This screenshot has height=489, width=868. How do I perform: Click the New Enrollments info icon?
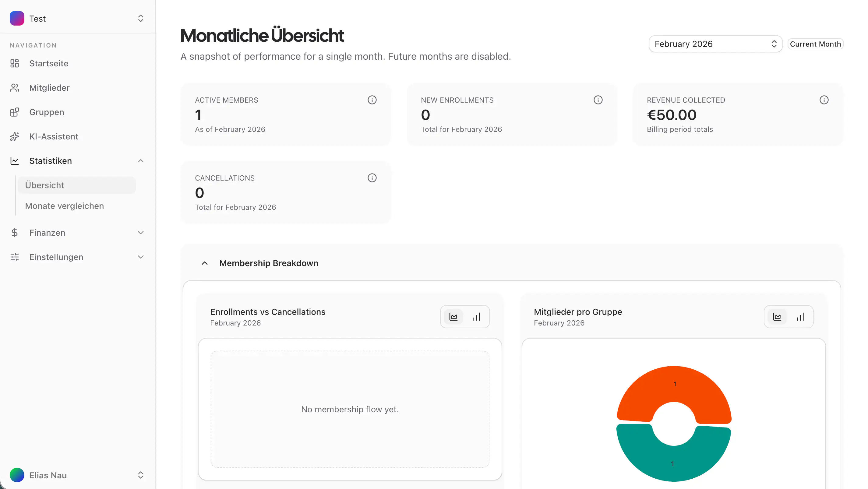click(598, 100)
